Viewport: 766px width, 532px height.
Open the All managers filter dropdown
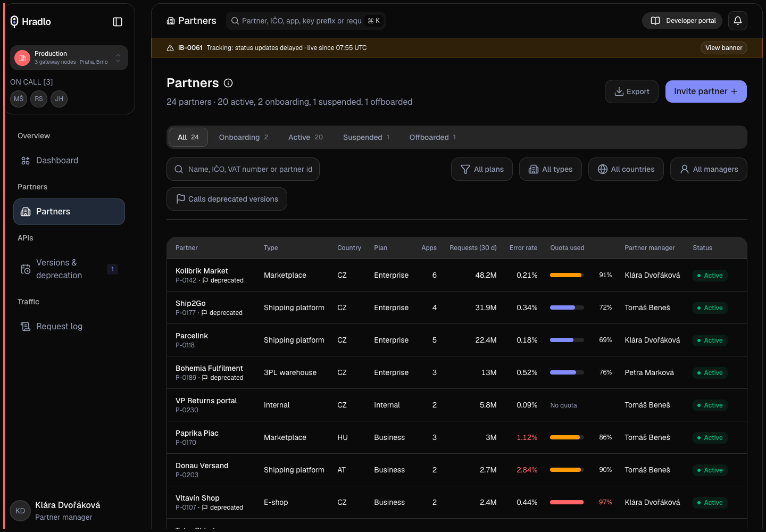(x=709, y=169)
